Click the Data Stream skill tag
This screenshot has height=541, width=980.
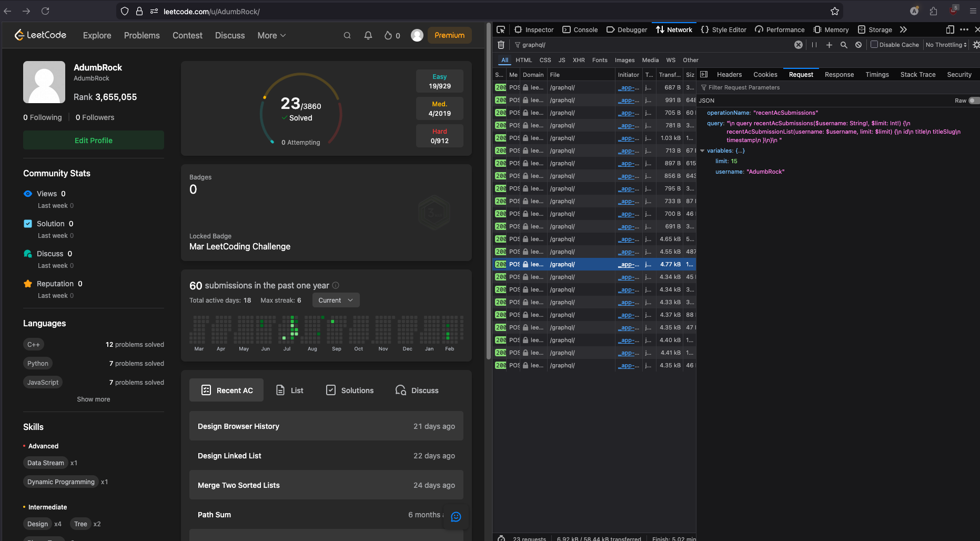pyautogui.click(x=46, y=463)
